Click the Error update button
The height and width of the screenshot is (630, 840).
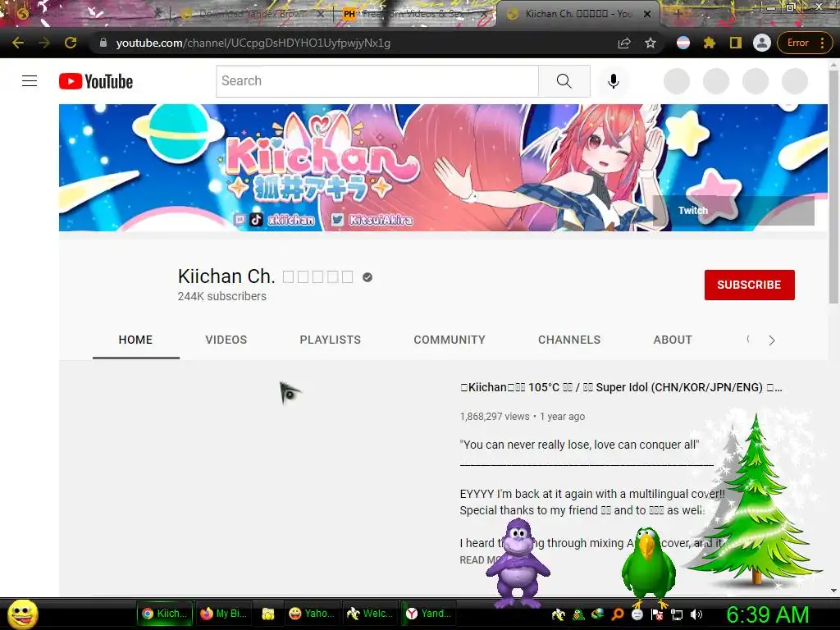(797, 43)
